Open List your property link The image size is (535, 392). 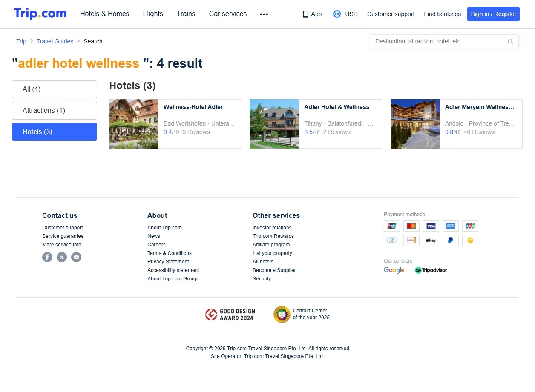(272, 253)
